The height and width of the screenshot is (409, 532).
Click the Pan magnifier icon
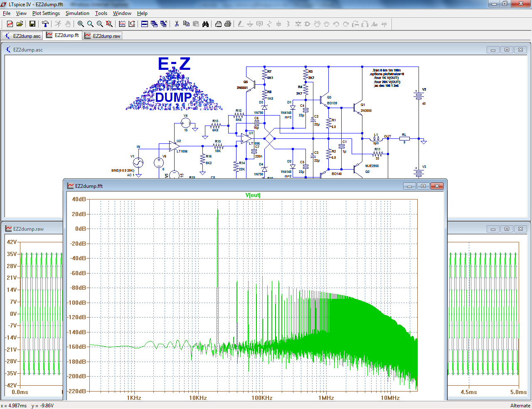coord(90,24)
